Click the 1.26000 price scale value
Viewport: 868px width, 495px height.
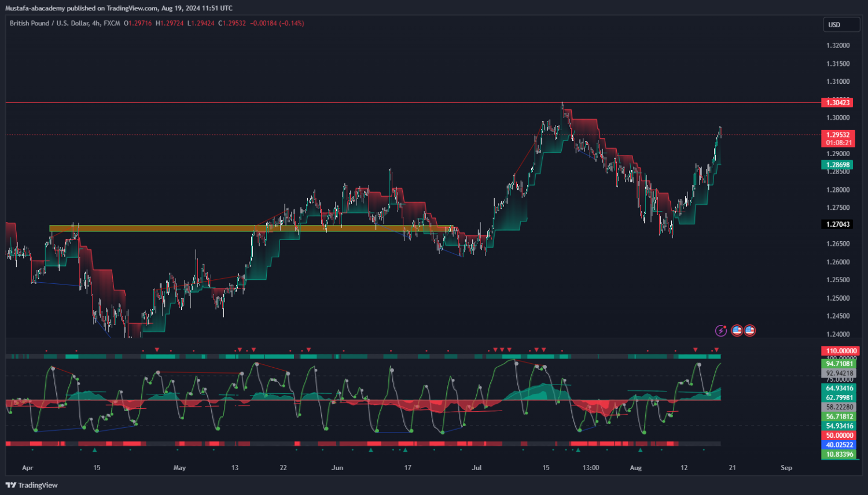pyautogui.click(x=838, y=262)
